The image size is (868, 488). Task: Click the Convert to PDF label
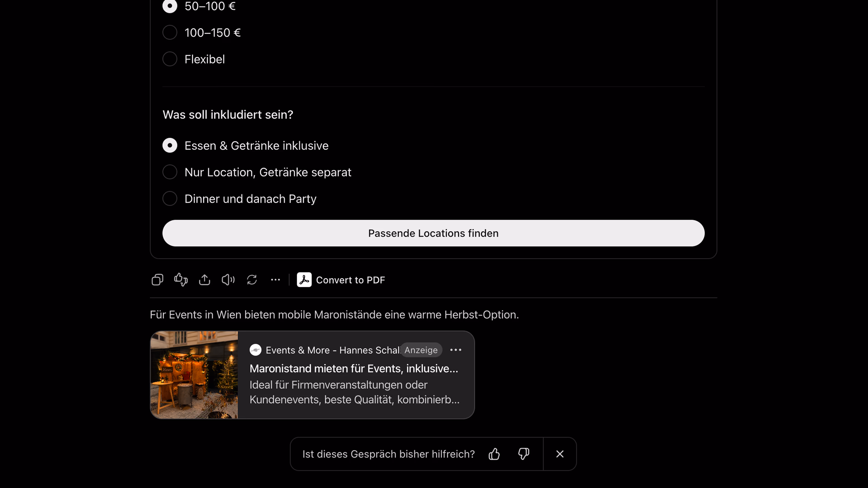coord(350,280)
